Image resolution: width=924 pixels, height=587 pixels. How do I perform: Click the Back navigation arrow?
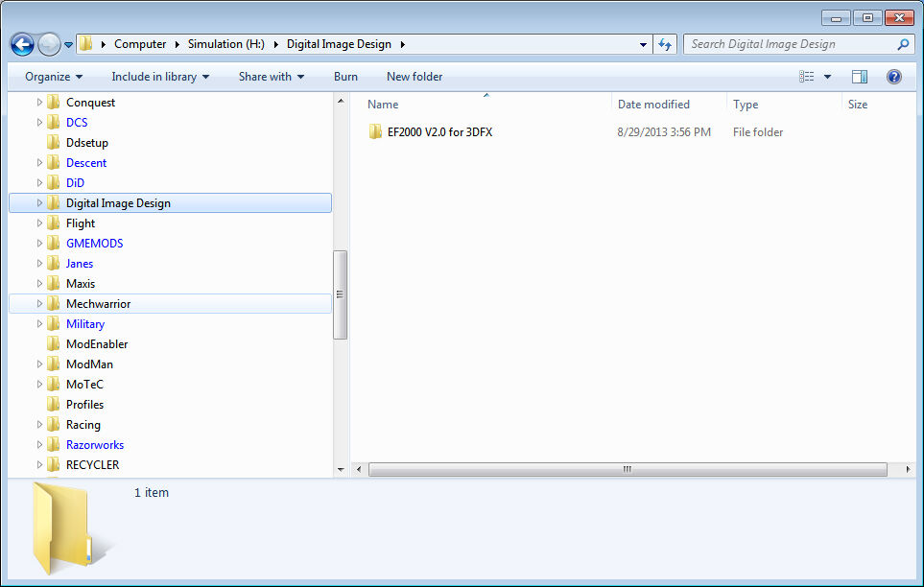click(x=22, y=44)
